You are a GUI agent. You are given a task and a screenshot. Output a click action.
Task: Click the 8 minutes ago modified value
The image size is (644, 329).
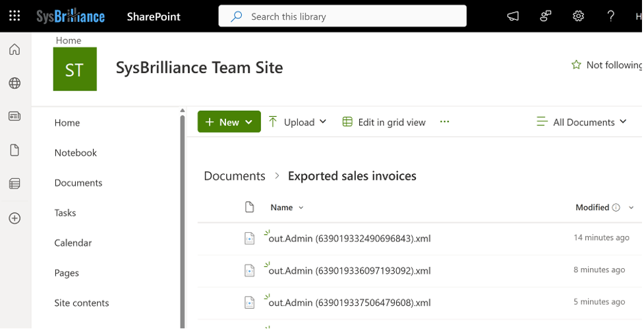599,270
